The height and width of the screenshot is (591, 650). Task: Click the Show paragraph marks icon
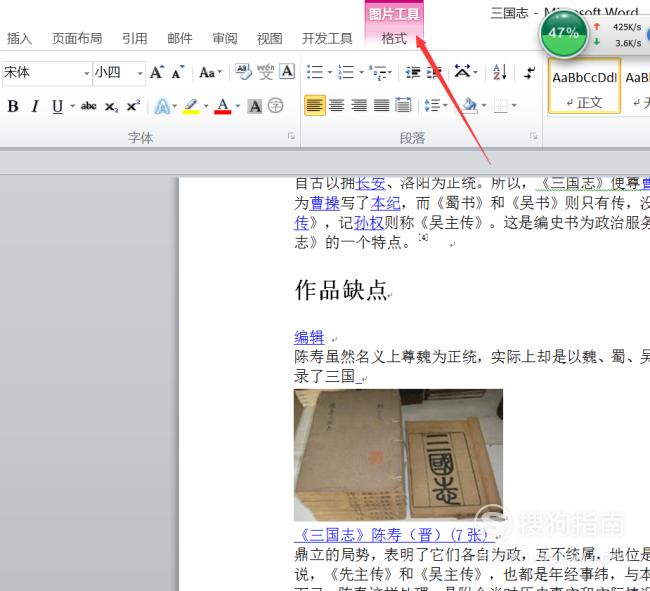pyautogui.click(x=529, y=72)
